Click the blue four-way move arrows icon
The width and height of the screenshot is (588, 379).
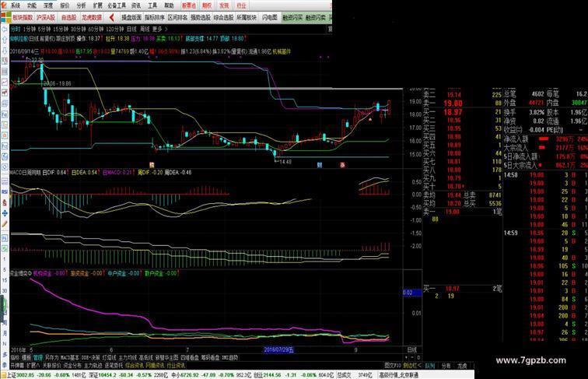5,213
